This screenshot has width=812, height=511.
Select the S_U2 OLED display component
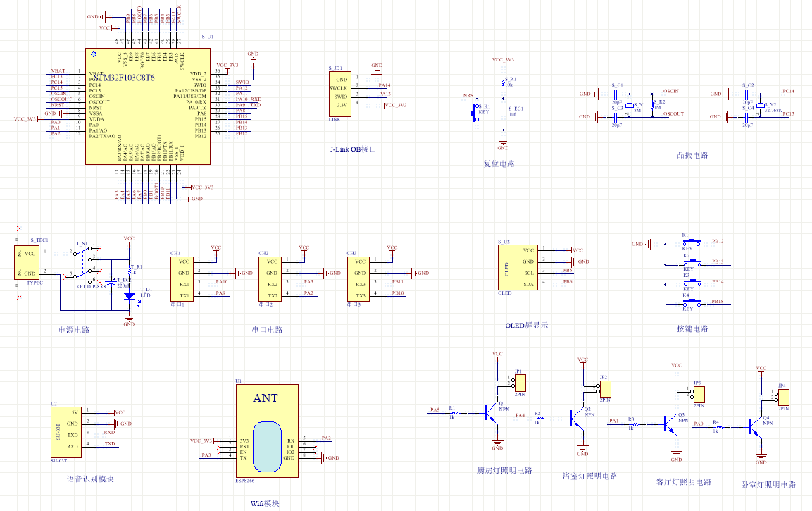518,267
